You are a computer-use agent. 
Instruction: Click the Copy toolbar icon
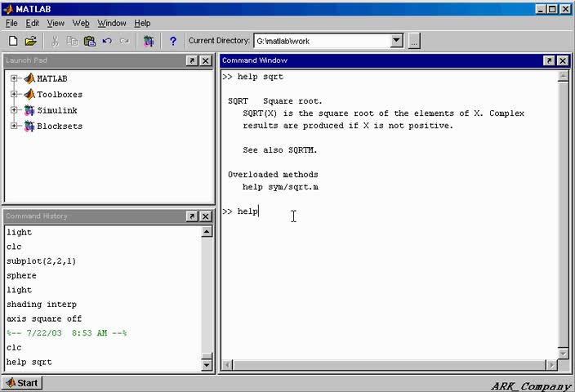pyautogui.click(x=72, y=41)
